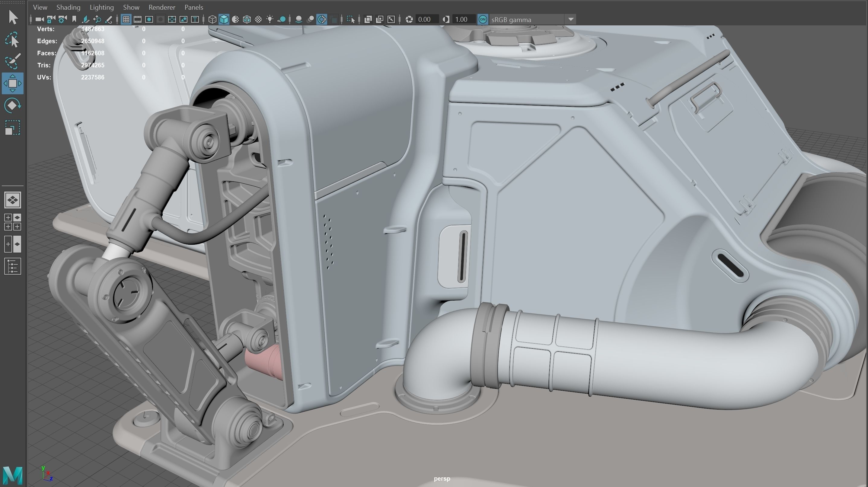Click the sRGB gamma combo box

532,20
